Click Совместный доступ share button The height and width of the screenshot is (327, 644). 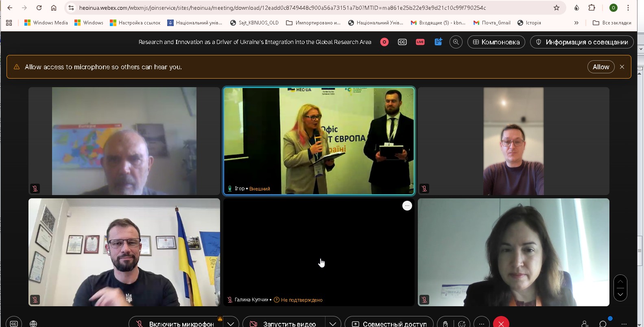coord(389,323)
